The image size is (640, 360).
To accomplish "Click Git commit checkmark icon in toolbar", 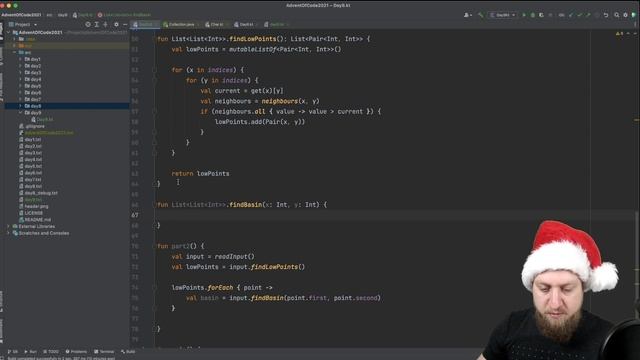I will click(580, 15).
